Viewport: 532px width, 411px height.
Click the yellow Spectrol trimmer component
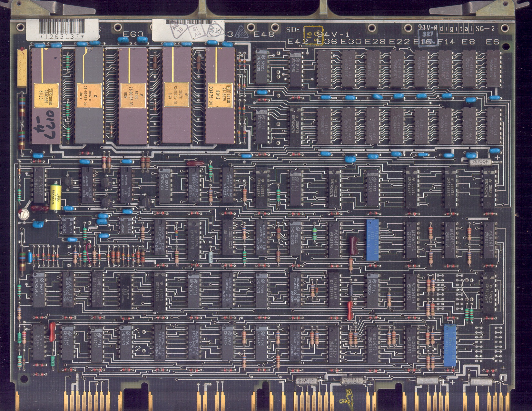(x=22, y=67)
